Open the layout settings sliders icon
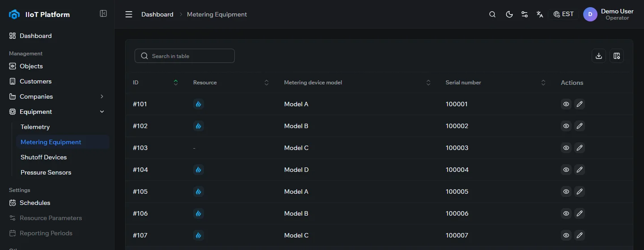This screenshot has width=644, height=250. (525, 14)
